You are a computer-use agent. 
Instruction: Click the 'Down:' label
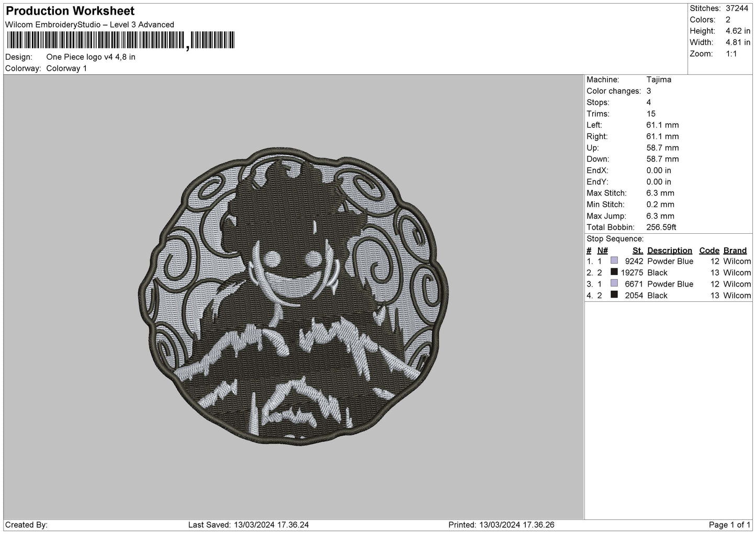tap(597, 159)
